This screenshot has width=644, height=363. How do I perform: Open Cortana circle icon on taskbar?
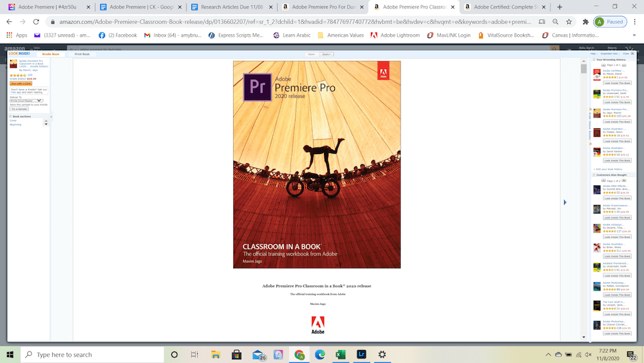[x=174, y=355]
